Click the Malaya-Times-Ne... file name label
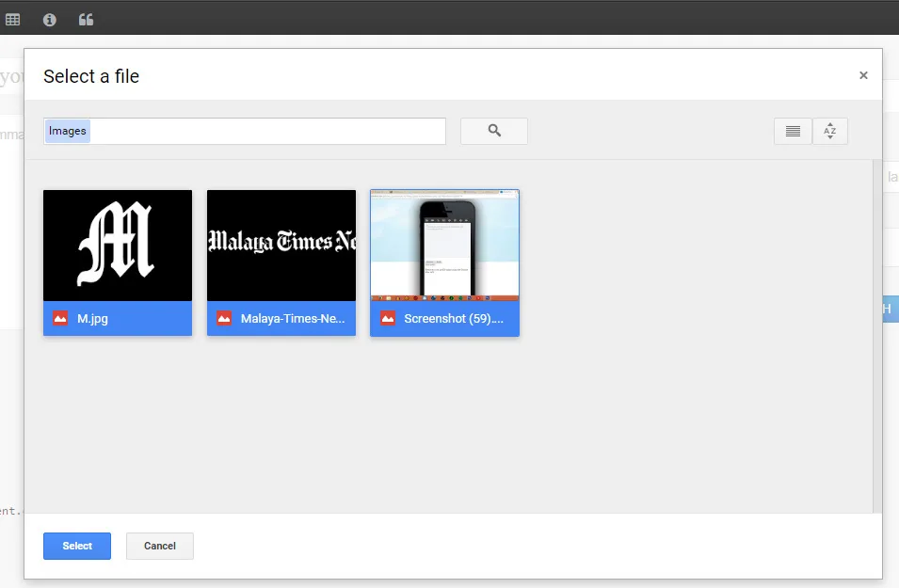Viewport: 899px width, 588px height. tap(293, 319)
